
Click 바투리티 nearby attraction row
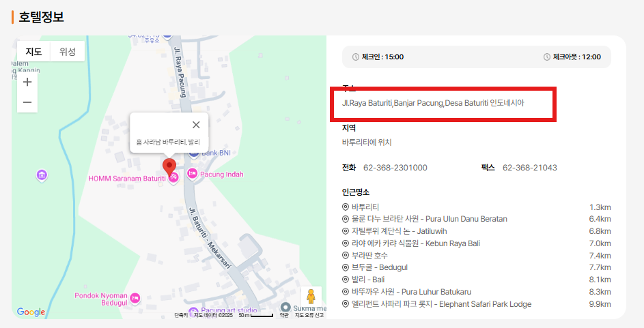click(477, 207)
